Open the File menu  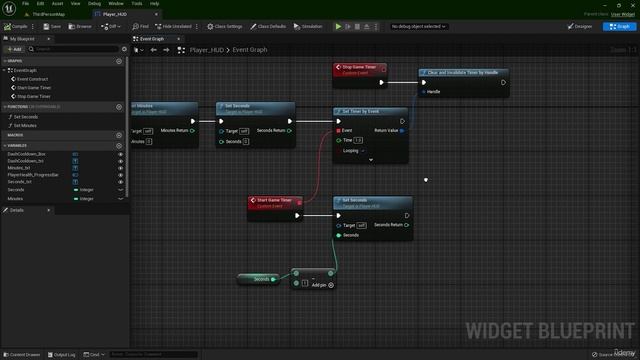coord(25,4)
